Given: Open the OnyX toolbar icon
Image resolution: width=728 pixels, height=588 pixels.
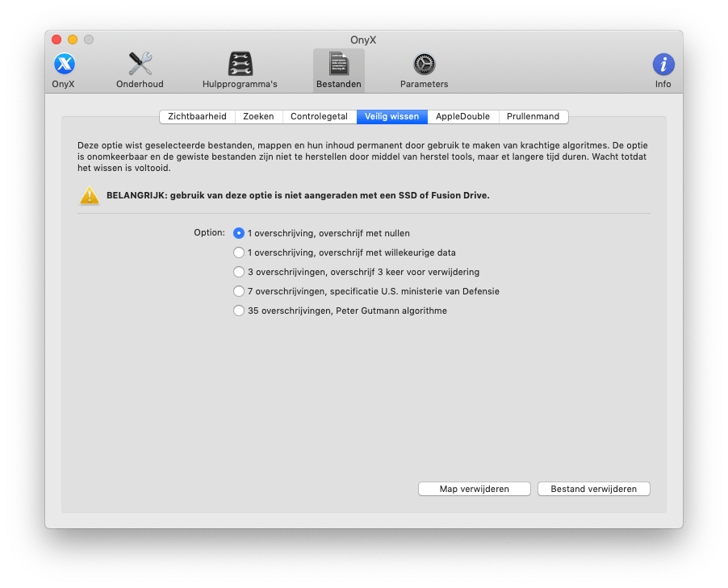Looking at the screenshot, I should pyautogui.click(x=64, y=70).
